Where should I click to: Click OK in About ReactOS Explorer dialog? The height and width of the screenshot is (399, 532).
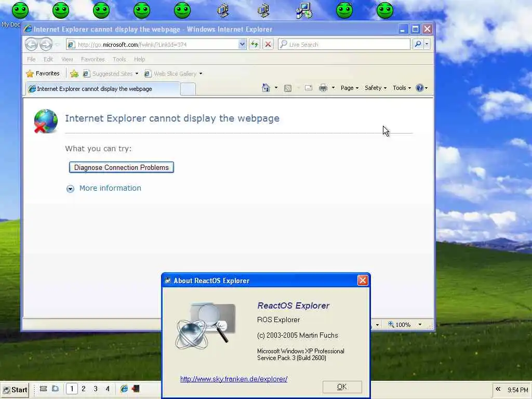[342, 387]
